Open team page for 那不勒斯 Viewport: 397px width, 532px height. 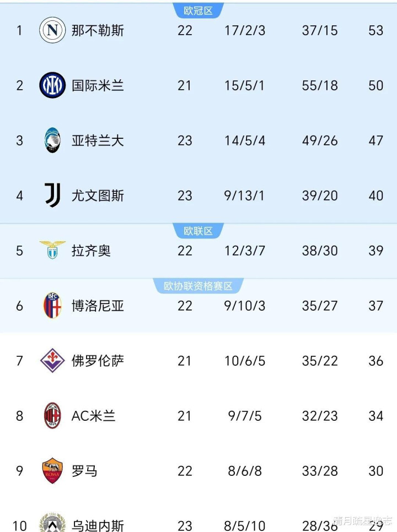pos(98,30)
